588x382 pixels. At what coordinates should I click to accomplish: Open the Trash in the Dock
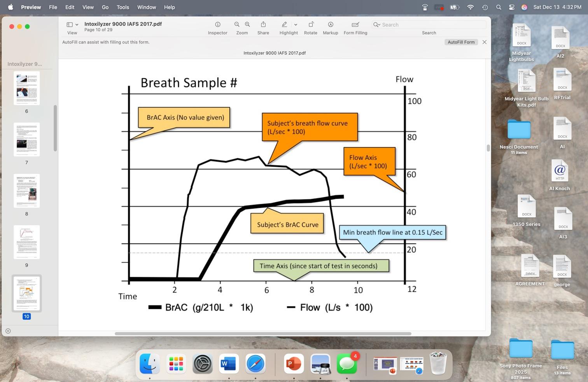click(x=438, y=364)
